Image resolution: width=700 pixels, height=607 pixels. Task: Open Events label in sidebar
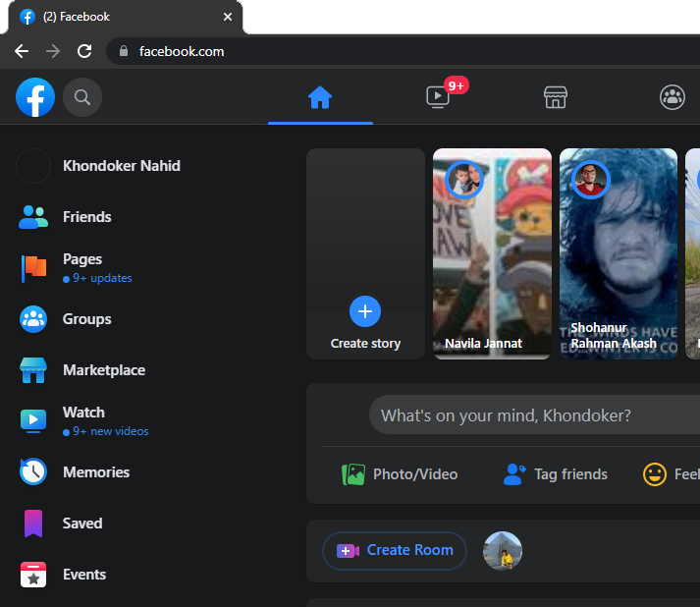(x=84, y=575)
